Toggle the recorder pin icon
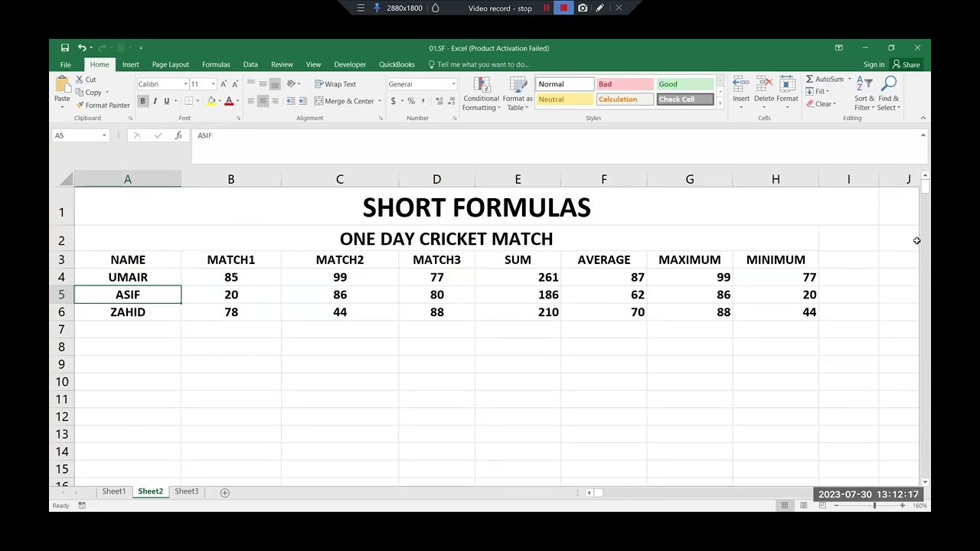980x551 pixels. (377, 8)
